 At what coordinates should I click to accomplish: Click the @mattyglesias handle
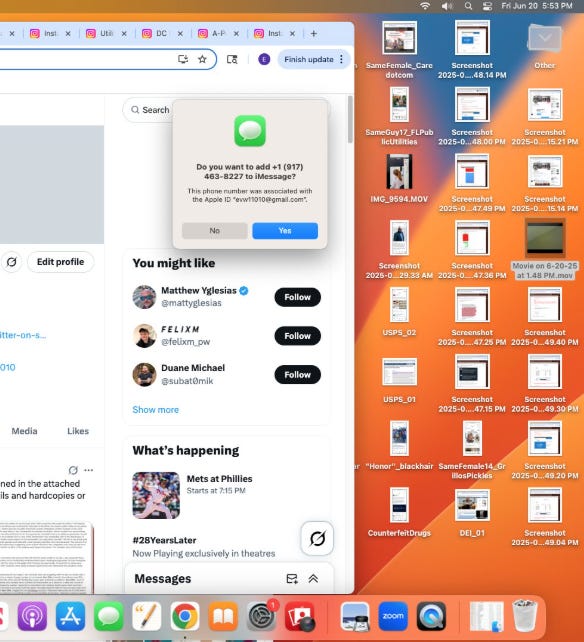tap(191, 303)
